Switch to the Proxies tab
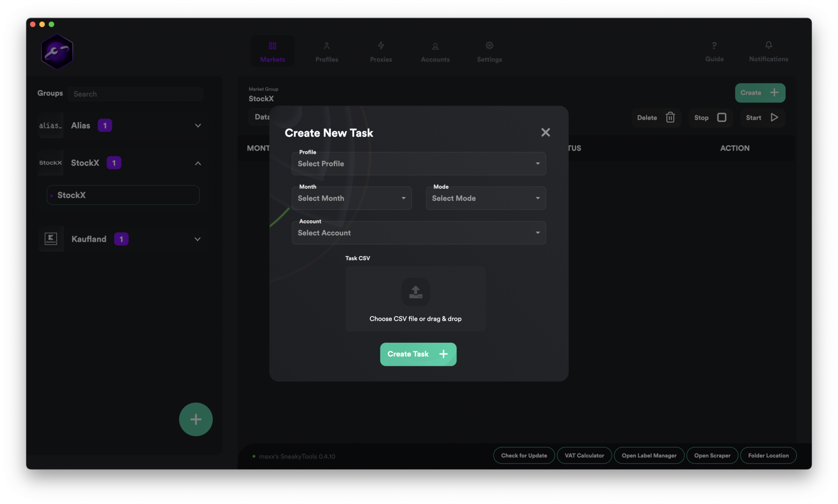This screenshot has height=504, width=838. pos(381,51)
